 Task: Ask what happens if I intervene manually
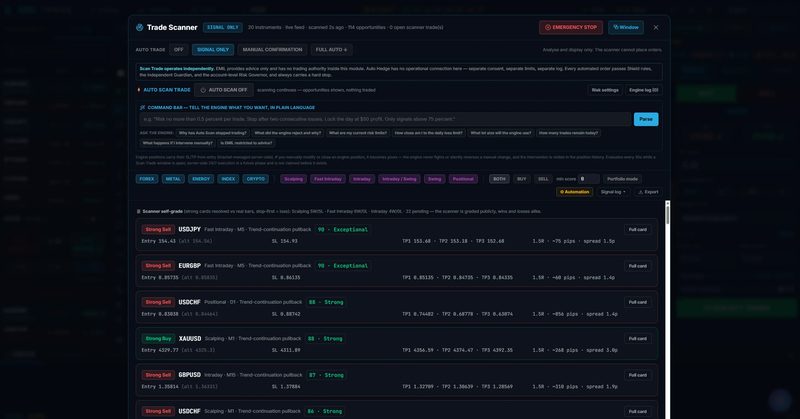pos(178,143)
